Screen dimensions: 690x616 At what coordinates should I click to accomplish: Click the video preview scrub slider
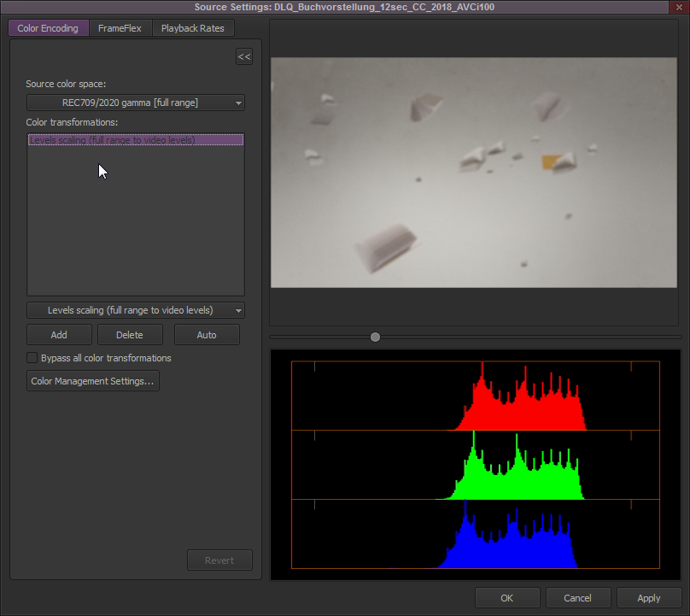375,337
